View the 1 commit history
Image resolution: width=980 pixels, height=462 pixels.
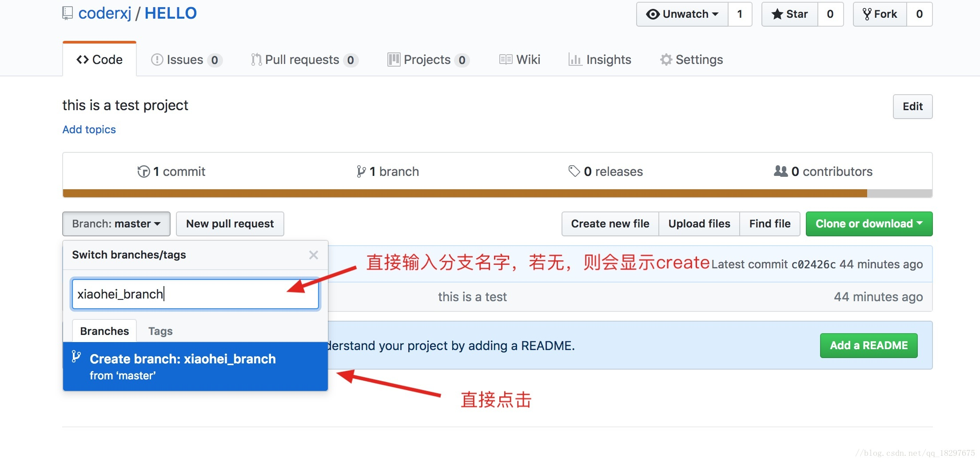[x=171, y=171]
